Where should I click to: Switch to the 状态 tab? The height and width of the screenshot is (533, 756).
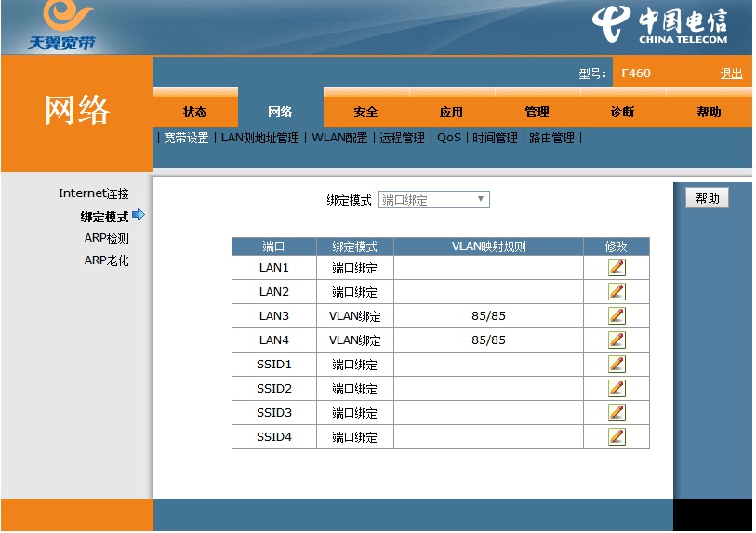(195, 112)
